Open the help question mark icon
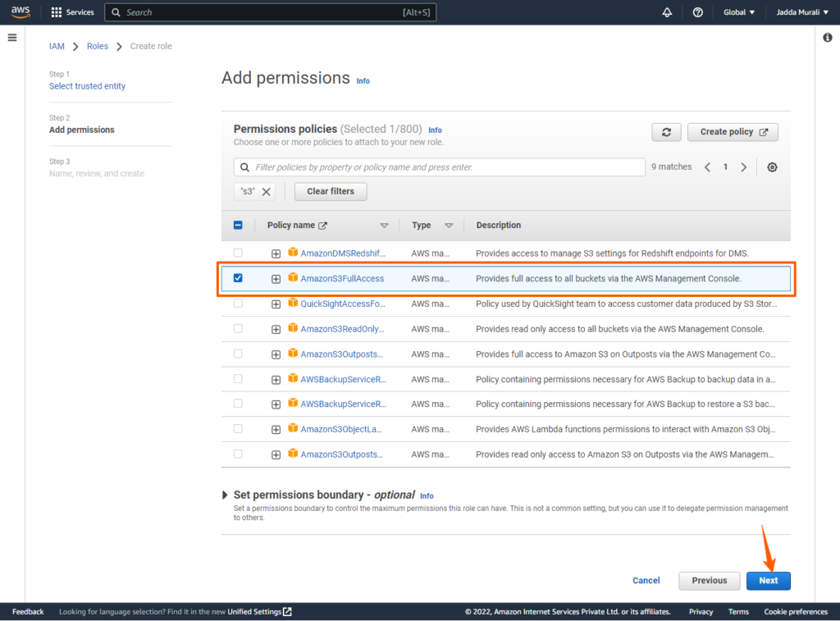The height and width of the screenshot is (621, 840). click(697, 12)
